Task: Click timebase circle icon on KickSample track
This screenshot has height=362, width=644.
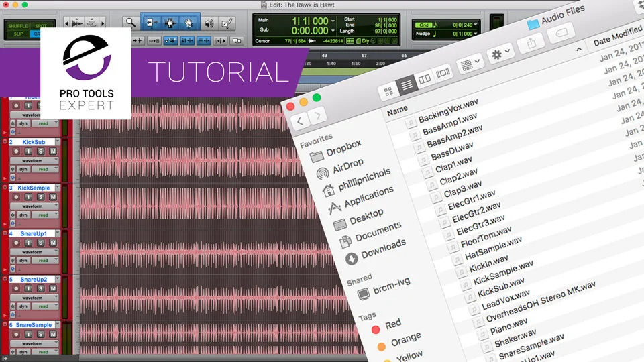Action: (x=13, y=223)
